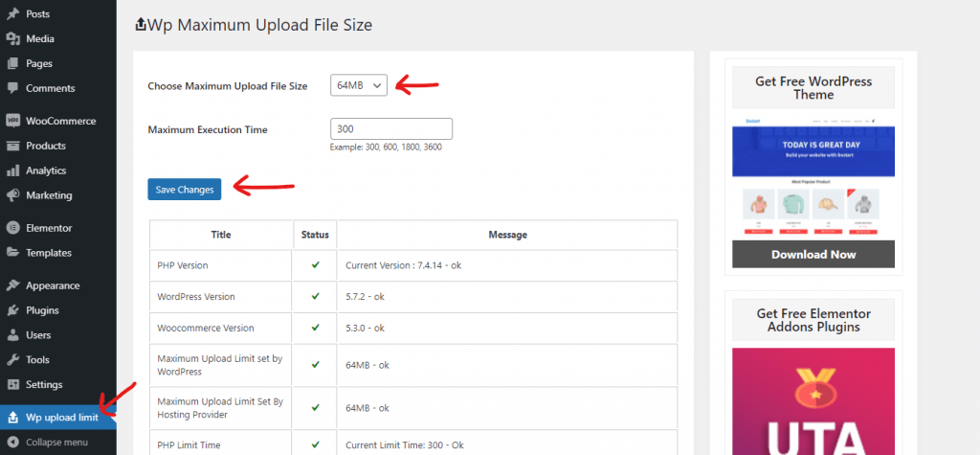Screen dimensions: 980x455
Task: Click the Collapse menu link
Action: (x=58, y=443)
